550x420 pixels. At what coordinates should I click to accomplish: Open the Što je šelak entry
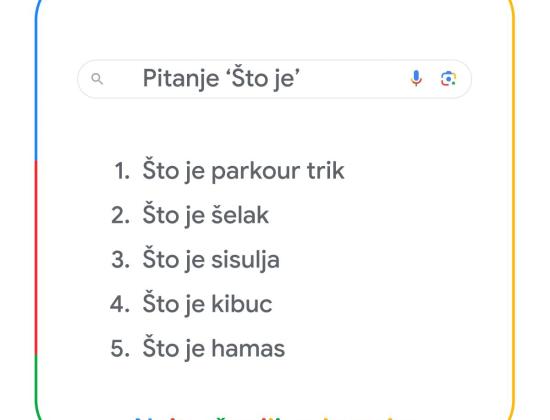click(206, 215)
